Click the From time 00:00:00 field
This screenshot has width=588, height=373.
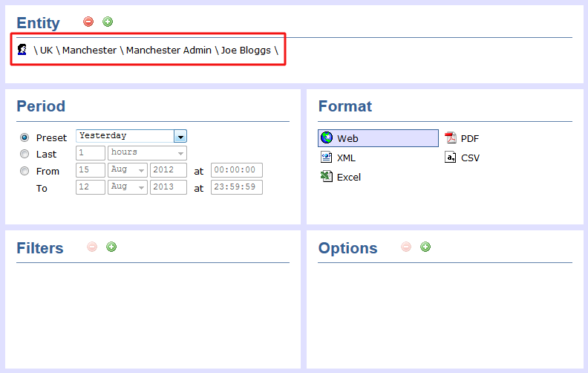coord(236,170)
